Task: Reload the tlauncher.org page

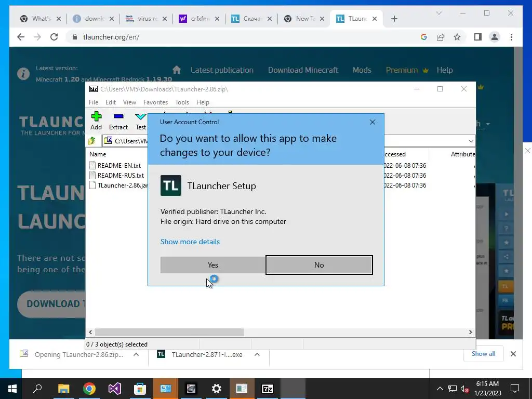Action: [54, 37]
